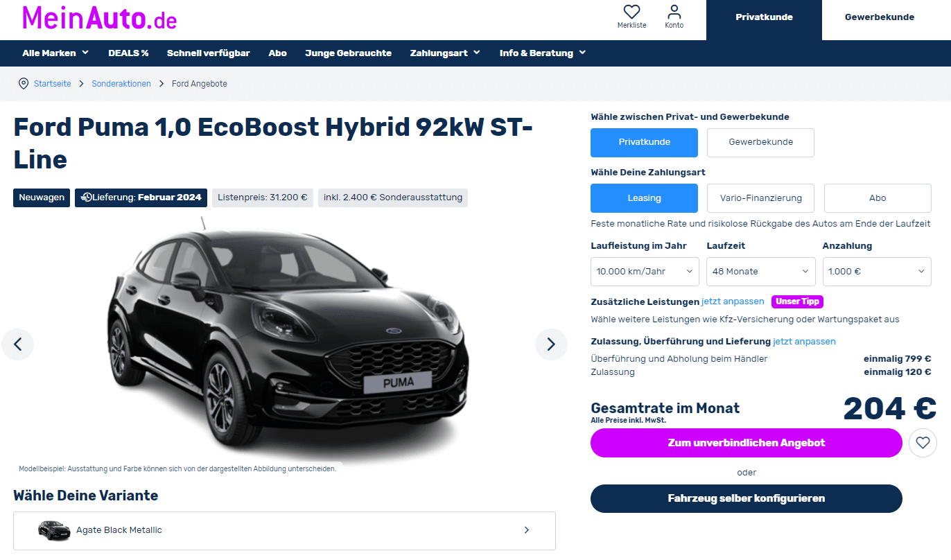Open the Merkliste heart icon in header
Image resolution: width=951 pixels, height=560 pixels.
tap(631, 12)
